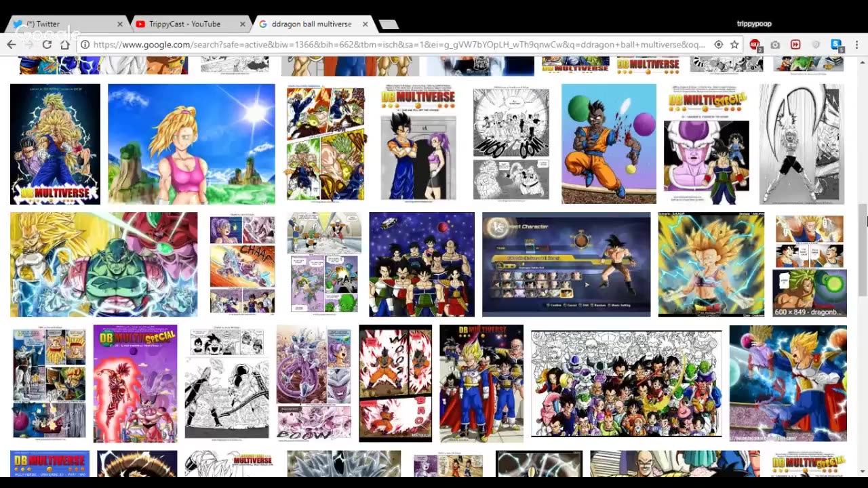Open red and black Goku comic page

tap(395, 384)
